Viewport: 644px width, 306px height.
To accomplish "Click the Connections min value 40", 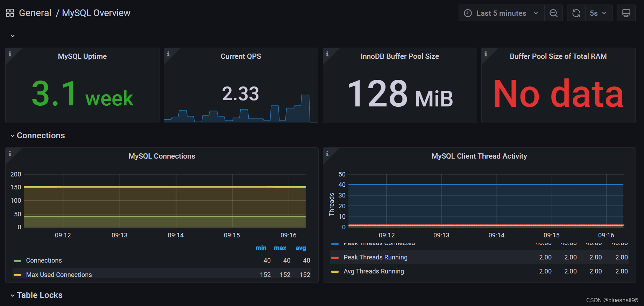I will click(x=267, y=260).
